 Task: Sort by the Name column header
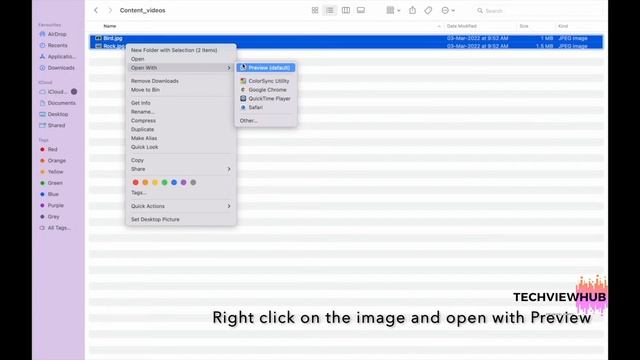click(x=110, y=26)
